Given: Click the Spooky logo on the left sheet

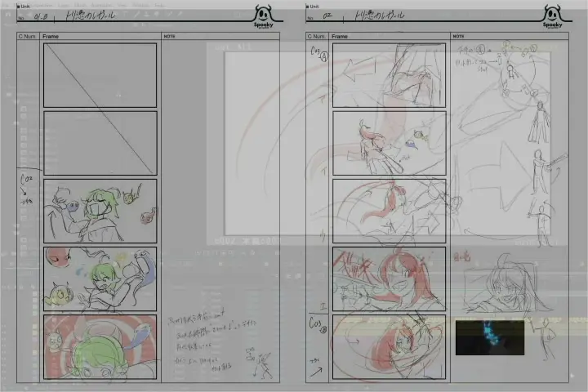Looking at the screenshot, I should [x=264, y=16].
